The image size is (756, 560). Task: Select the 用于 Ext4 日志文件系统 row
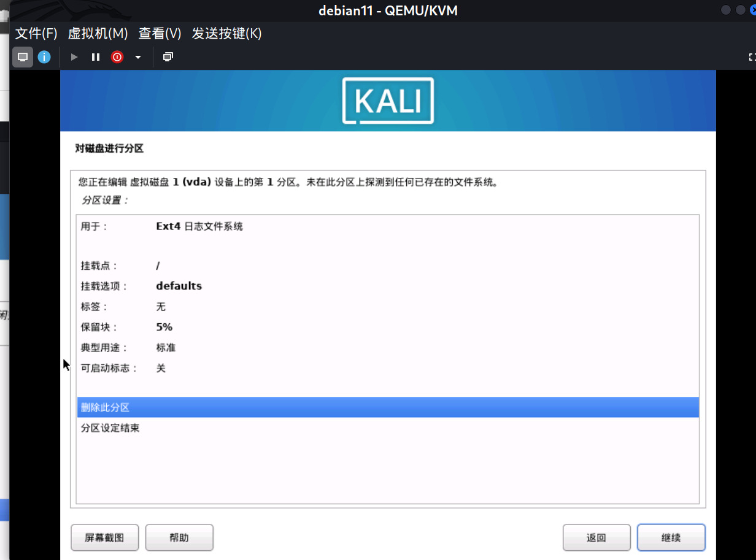pyautogui.click(x=388, y=226)
